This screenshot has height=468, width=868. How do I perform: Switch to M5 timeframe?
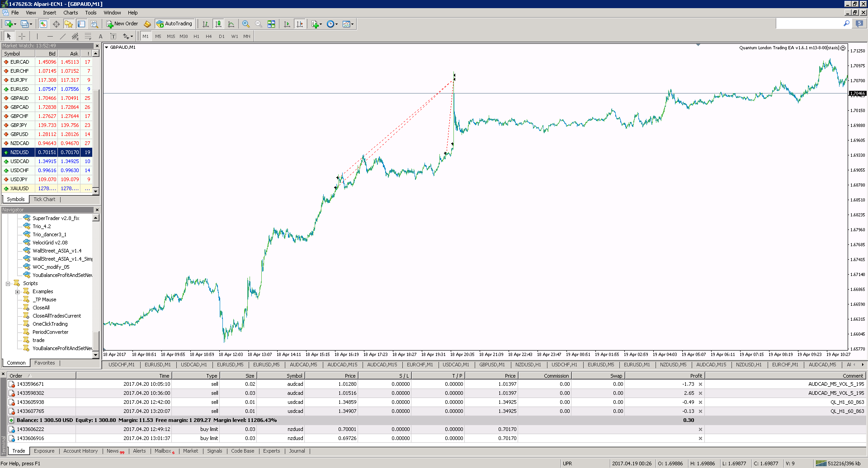point(158,36)
